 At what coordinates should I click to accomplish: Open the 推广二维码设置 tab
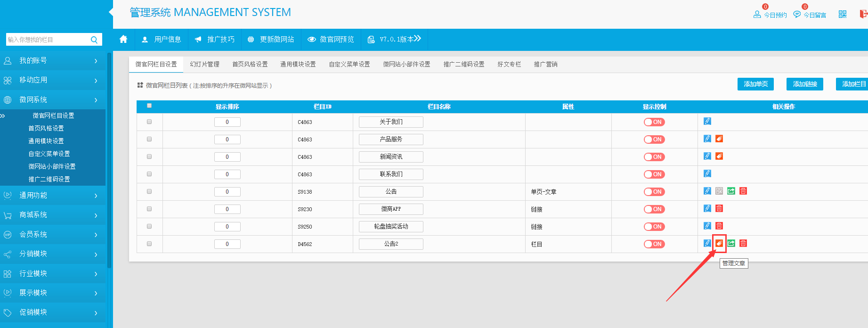pos(463,64)
